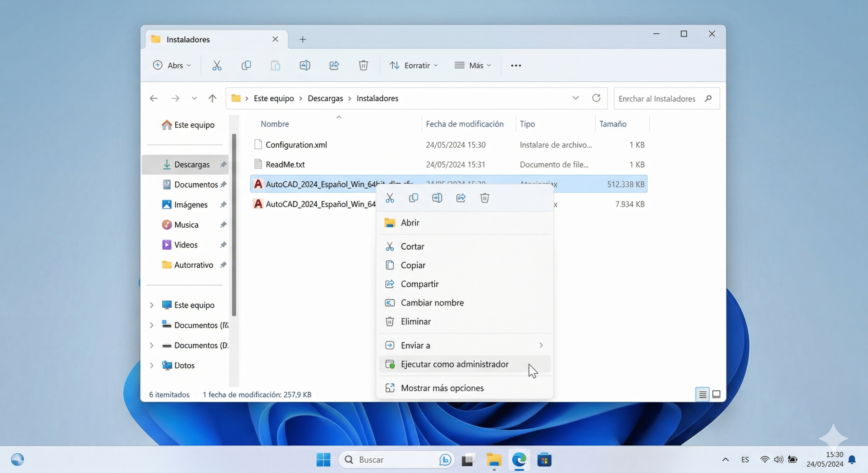Click the Share icon in the toolbar
The width and height of the screenshot is (868, 473).
pos(334,65)
